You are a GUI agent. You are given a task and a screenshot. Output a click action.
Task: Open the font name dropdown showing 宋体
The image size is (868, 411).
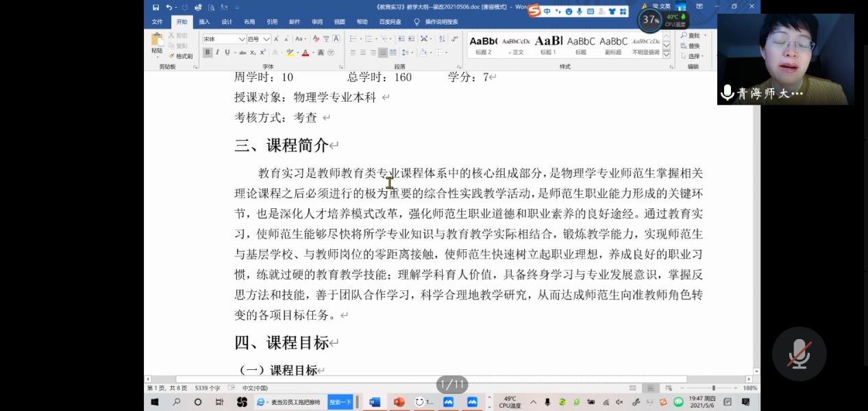coord(223,39)
